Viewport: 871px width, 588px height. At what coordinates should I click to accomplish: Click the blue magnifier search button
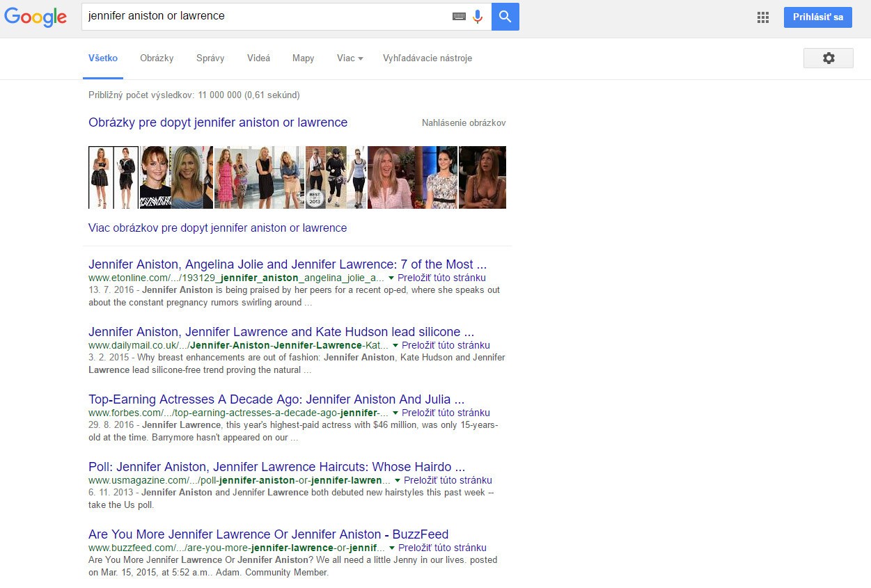[x=505, y=17]
